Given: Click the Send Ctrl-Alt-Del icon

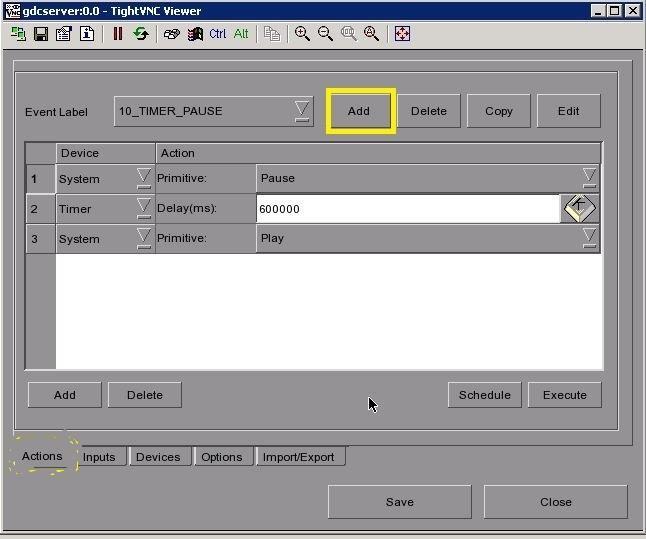Looking at the screenshot, I should pyautogui.click(x=172, y=34).
